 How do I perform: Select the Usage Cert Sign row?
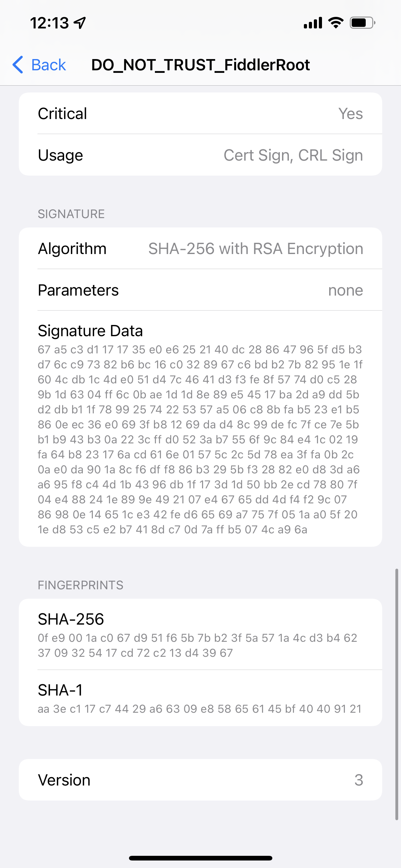(200, 155)
